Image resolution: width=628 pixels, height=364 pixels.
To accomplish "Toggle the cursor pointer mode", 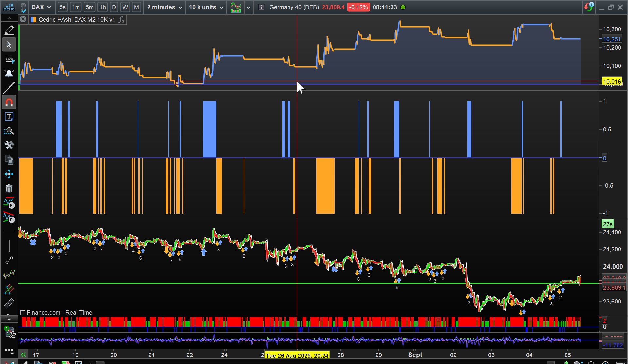I will (x=9, y=44).
